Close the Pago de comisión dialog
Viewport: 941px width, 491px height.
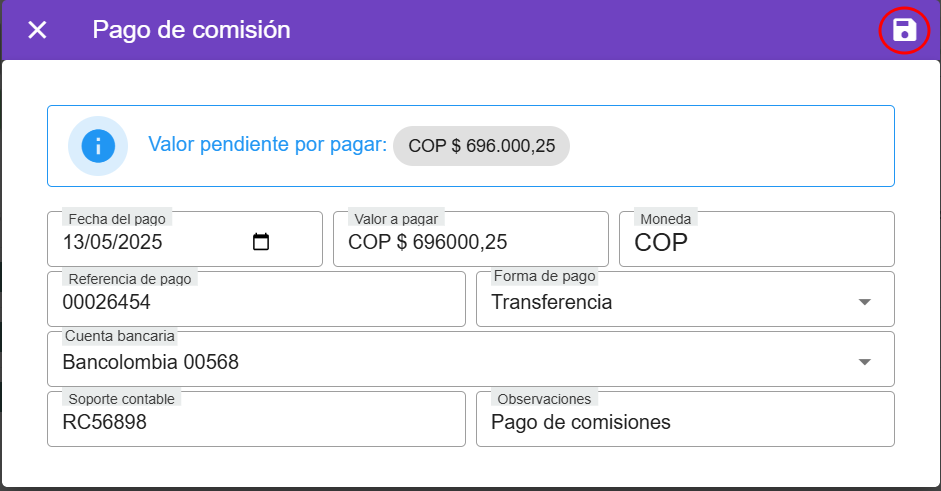[x=37, y=30]
